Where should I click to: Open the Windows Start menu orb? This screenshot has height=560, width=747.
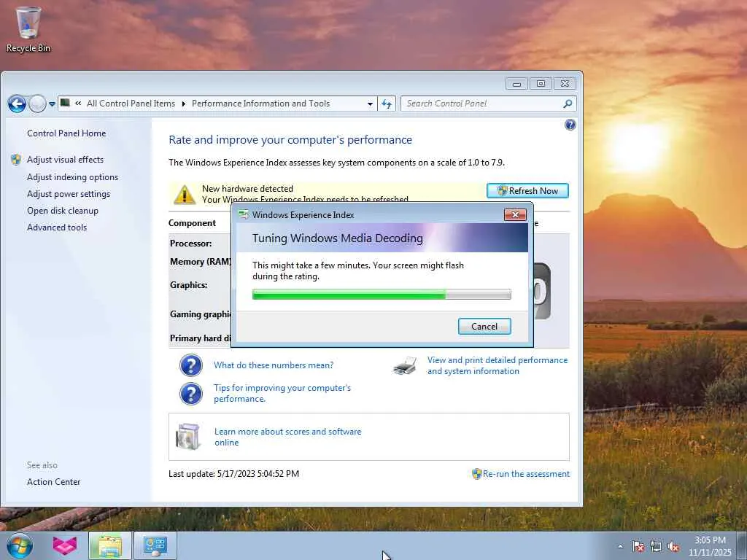(20, 545)
